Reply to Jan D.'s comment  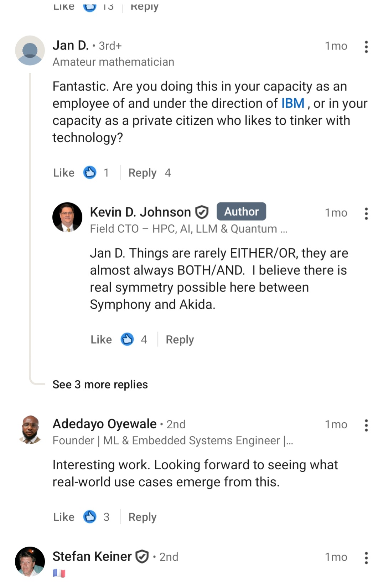coord(142,173)
